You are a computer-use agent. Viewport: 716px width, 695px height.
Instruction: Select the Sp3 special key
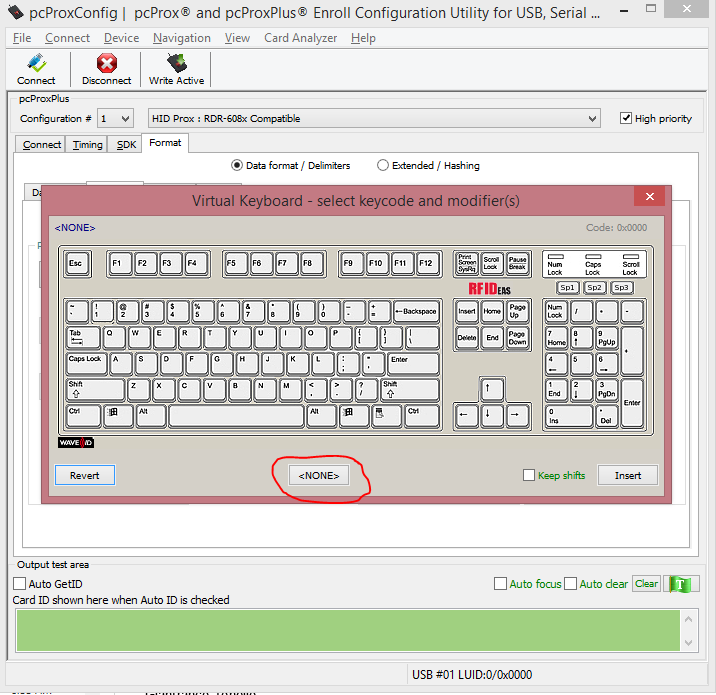point(621,288)
